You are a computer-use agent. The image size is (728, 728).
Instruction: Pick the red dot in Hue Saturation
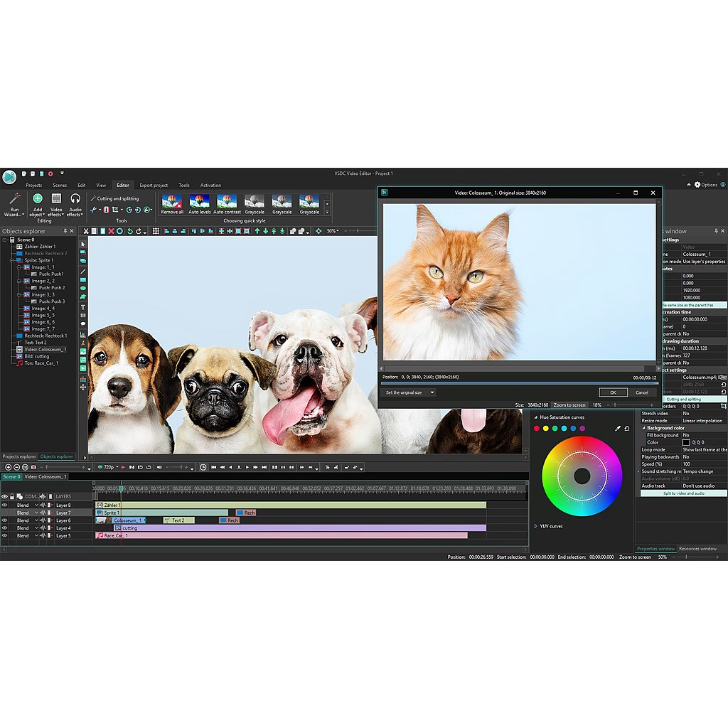point(537,429)
